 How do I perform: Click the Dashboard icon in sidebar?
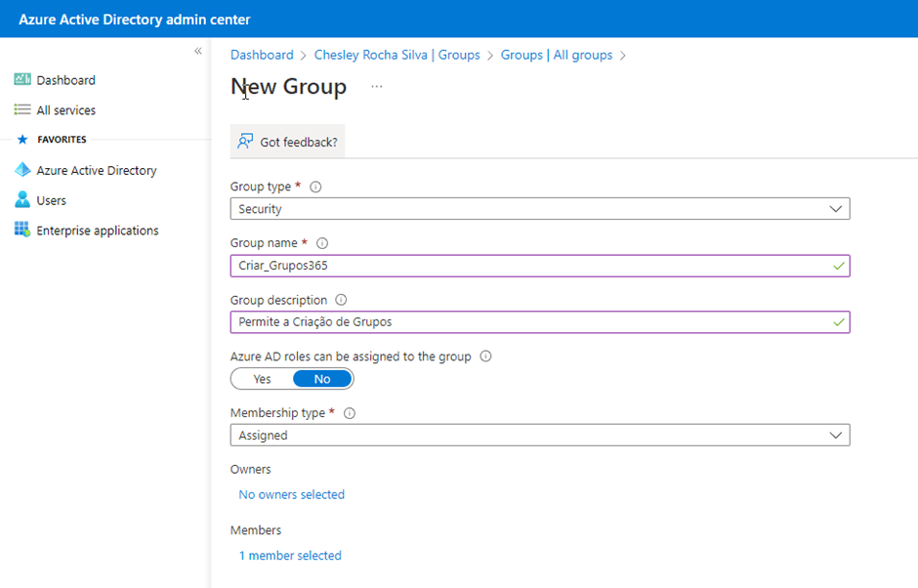click(x=22, y=80)
